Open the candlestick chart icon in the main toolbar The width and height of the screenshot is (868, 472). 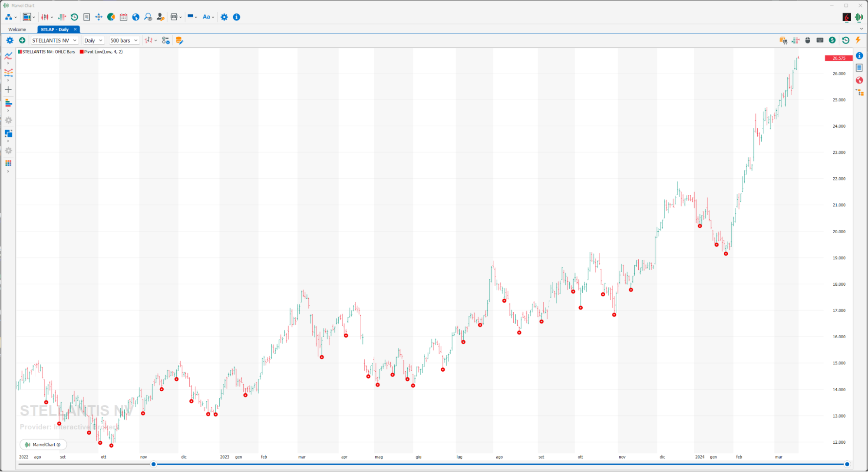(45, 17)
